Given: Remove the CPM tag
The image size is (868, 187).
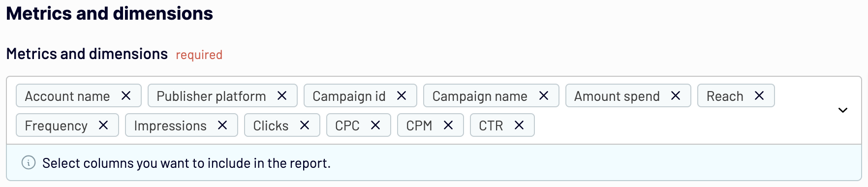Looking at the screenshot, I should tap(448, 125).
